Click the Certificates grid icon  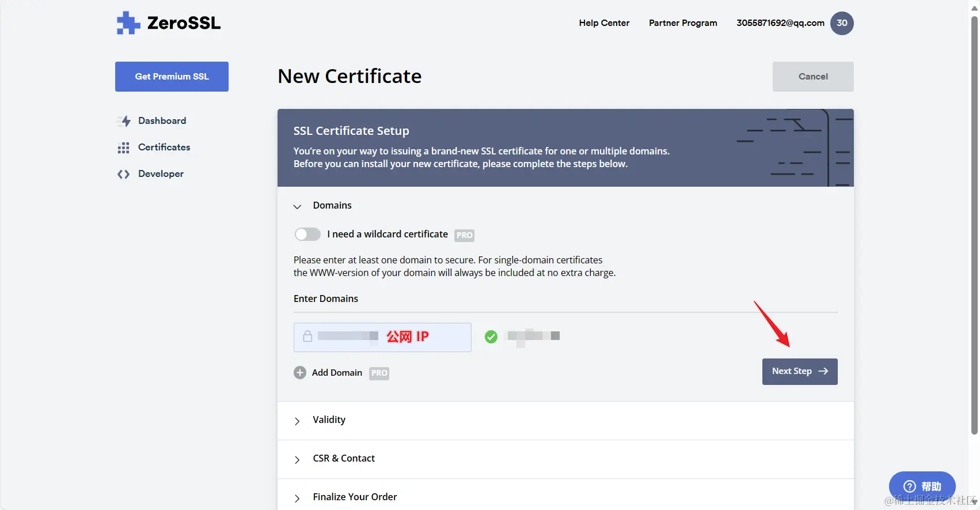[x=123, y=148]
